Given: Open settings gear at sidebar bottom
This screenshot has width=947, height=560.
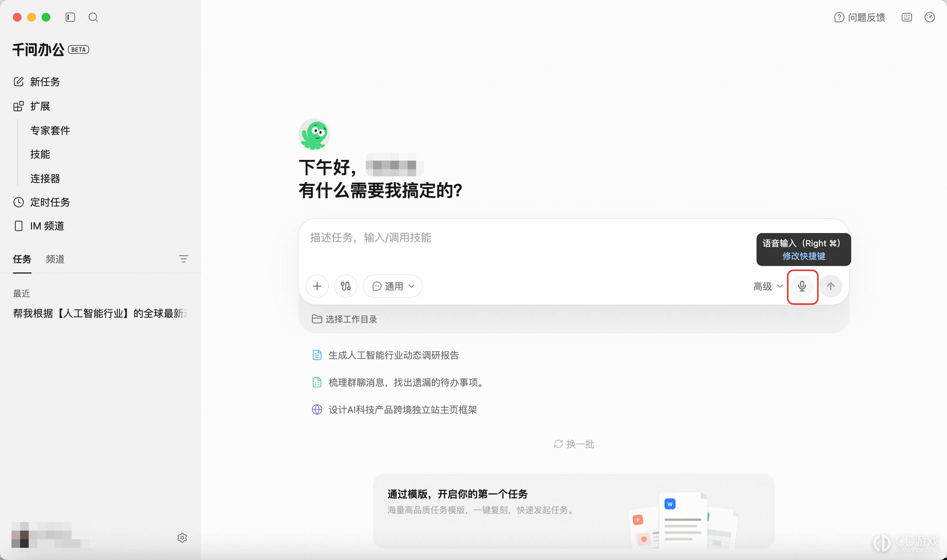Looking at the screenshot, I should click(x=182, y=538).
